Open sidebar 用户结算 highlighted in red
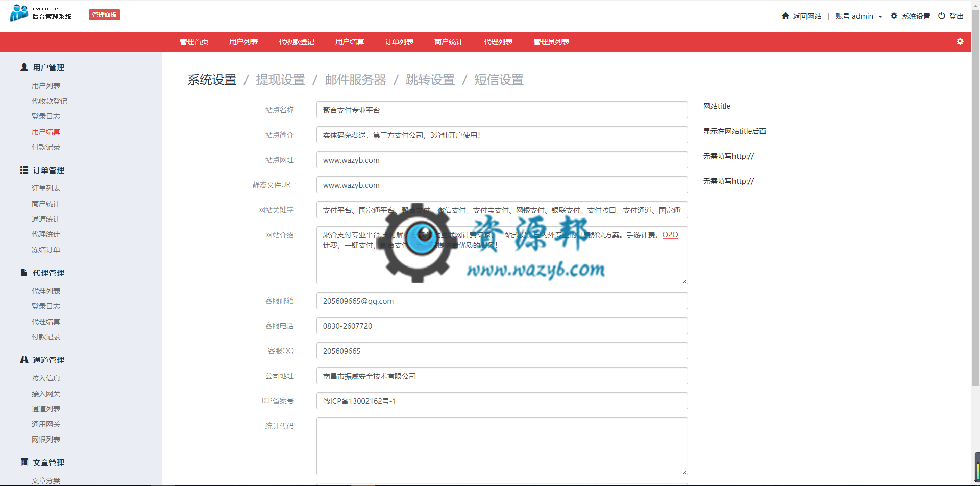Screen dimensions: 980x486 click(x=46, y=132)
